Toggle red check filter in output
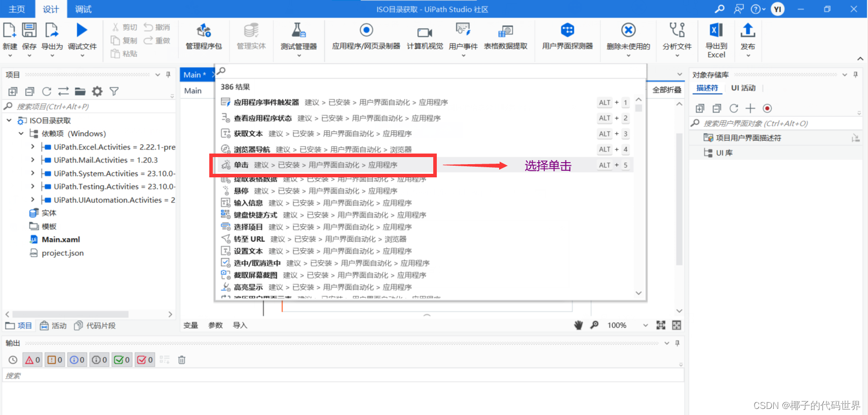Screen dimensions: 868x415 (144, 360)
